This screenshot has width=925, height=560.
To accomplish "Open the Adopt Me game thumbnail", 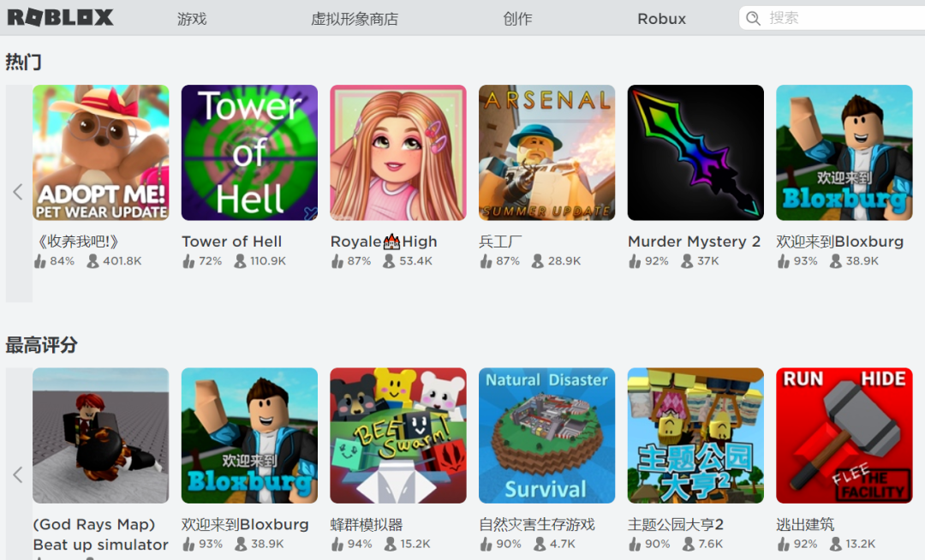I will (101, 152).
